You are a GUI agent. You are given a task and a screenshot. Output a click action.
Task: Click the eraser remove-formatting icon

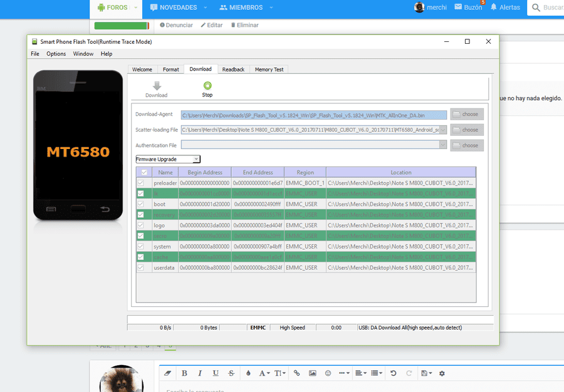point(167,373)
